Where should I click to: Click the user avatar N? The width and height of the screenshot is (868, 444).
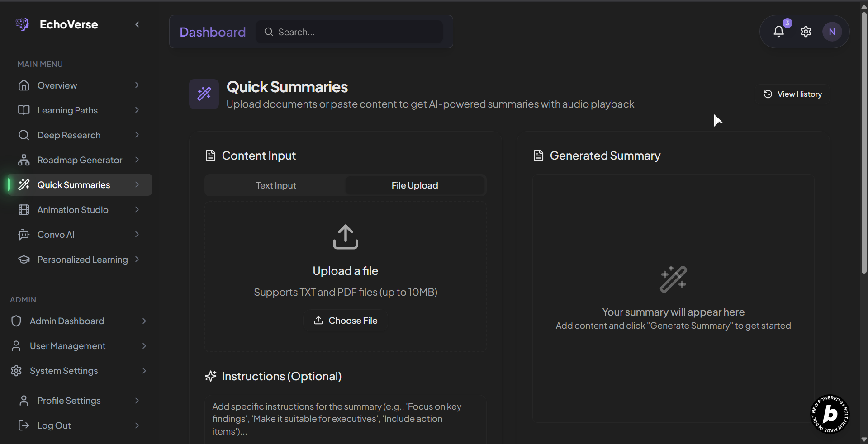(832, 32)
